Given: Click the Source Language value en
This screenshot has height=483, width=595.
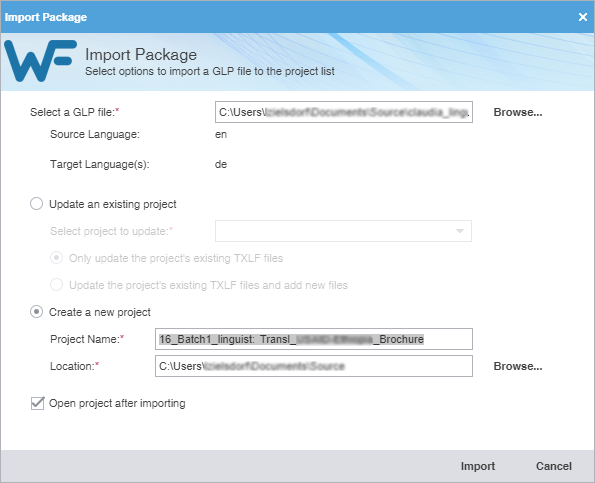Looking at the screenshot, I should pos(221,134).
